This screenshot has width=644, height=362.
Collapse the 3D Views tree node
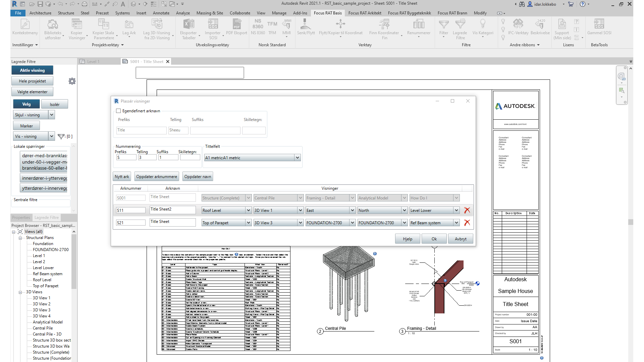pyautogui.click(x=20, y=292)
